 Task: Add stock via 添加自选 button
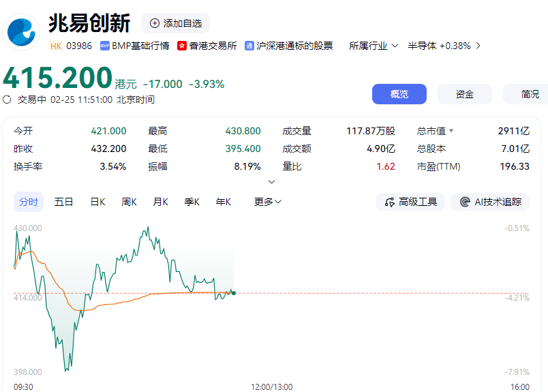[175, 23]
